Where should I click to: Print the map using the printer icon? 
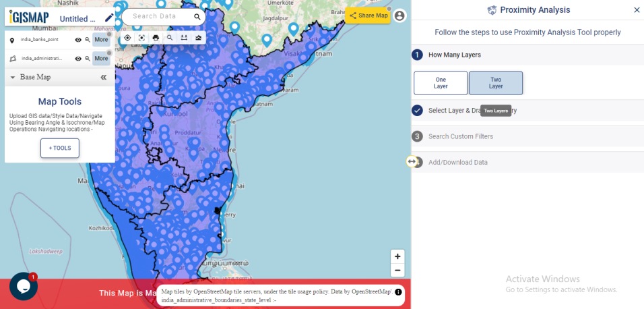point(156,38)
